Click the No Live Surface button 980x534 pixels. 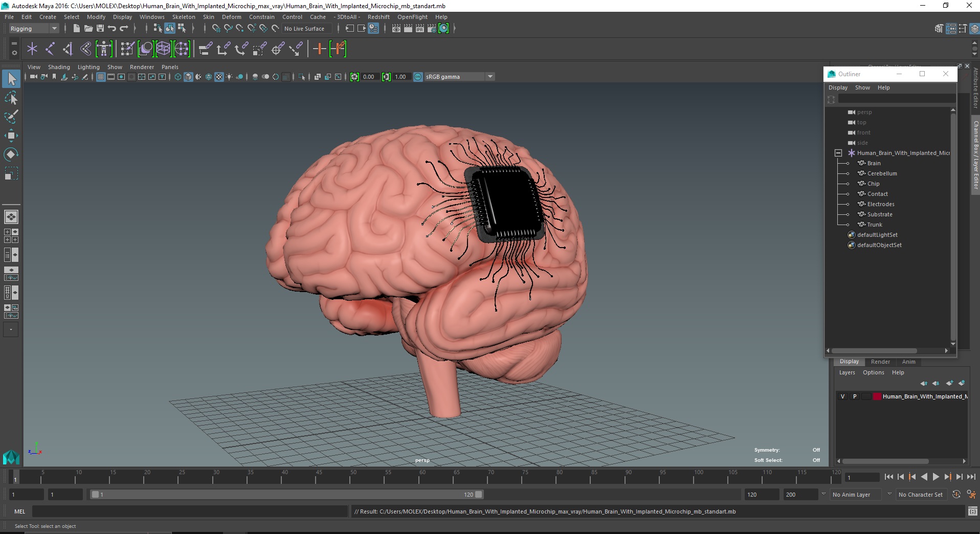tap(304, 29)
